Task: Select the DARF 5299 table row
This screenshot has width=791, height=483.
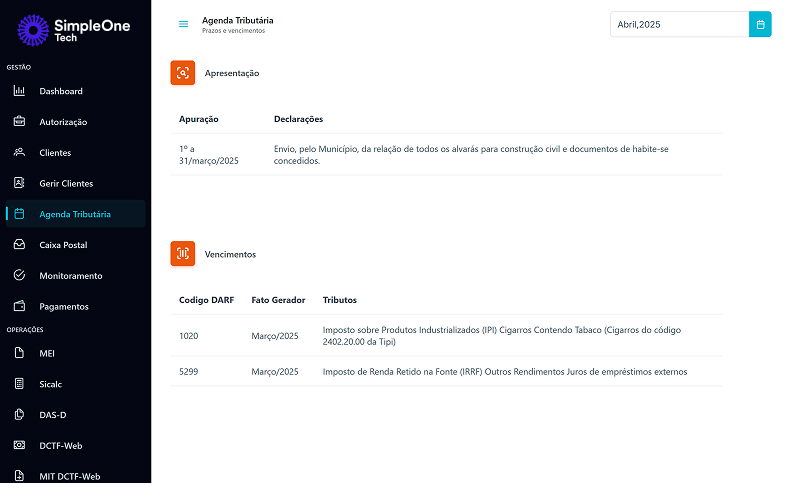Action: pos(446,371)
